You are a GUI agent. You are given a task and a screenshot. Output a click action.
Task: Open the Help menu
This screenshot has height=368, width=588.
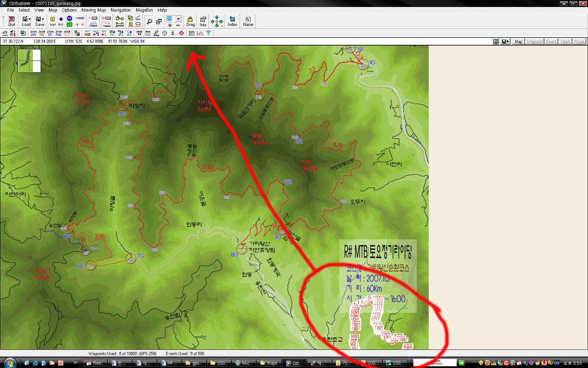162,10
